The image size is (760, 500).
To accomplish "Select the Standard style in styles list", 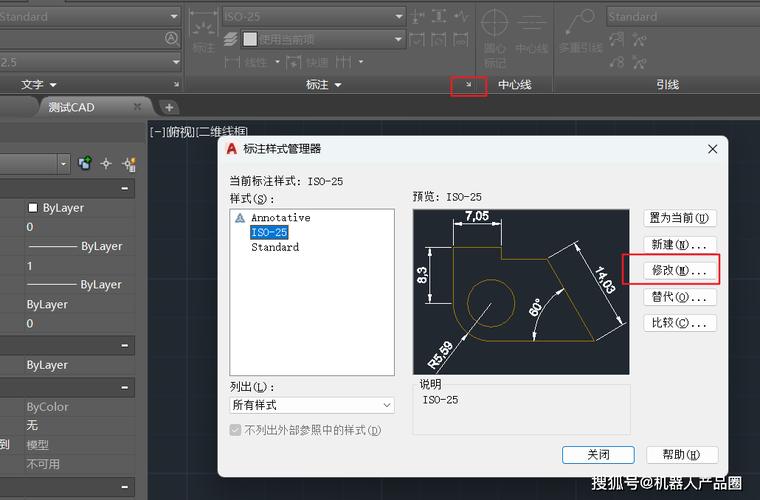I will 275,247.
